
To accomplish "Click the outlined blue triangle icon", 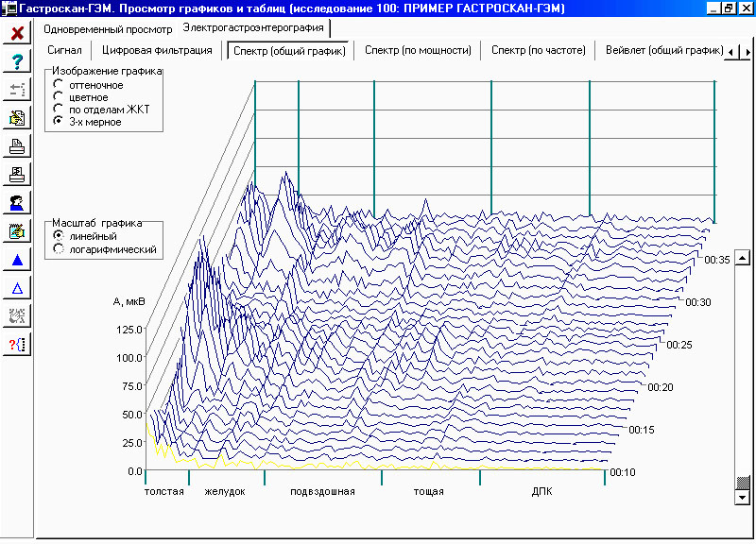I will point(17,288).
